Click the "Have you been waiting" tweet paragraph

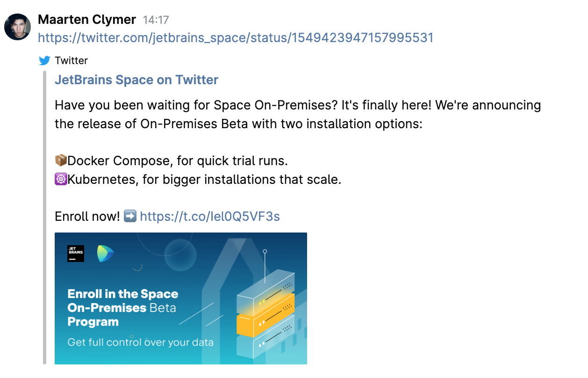pyautogui.click(x=297, y=115)
